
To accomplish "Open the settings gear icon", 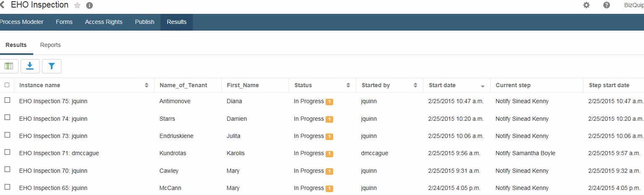I will pyautogui.click(x=586, y=5).
